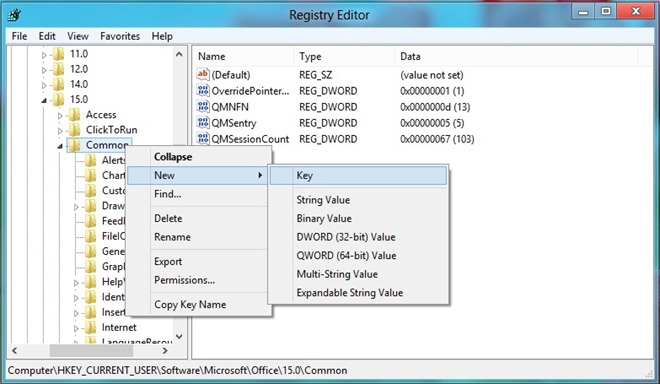Select the 14.0 tree item label
660x384 pixels.
coord(79,84)
